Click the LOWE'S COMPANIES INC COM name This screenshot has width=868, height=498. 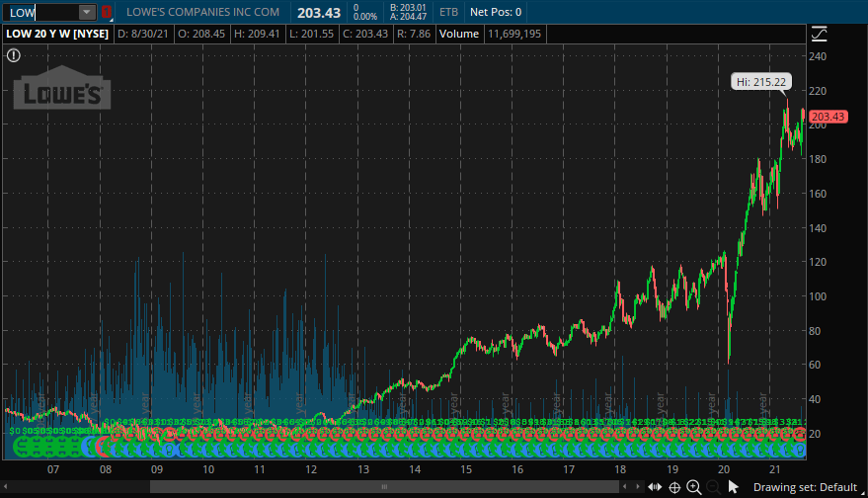[x=202, y=12]
